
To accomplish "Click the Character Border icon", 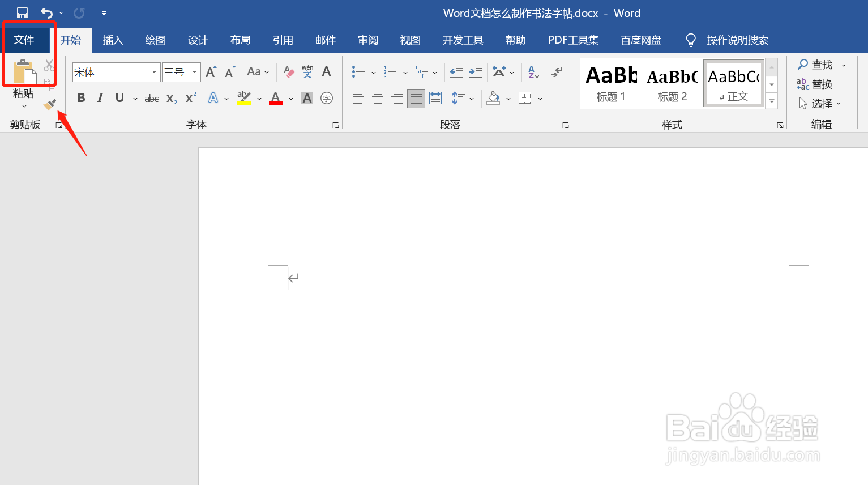I will (327, 71).
